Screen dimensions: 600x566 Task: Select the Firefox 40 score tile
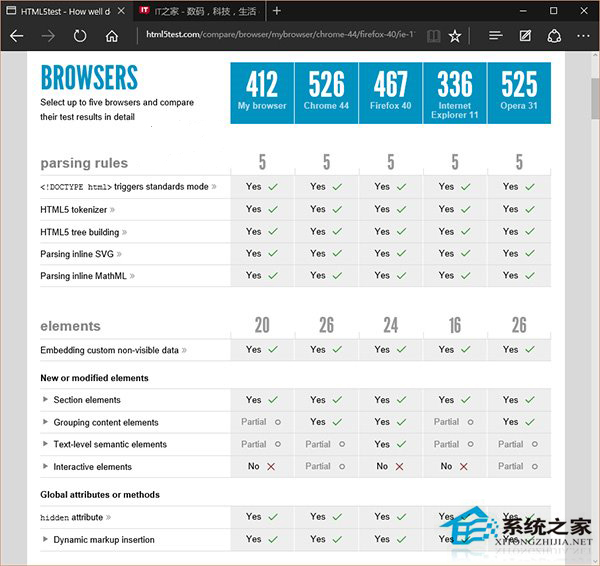[x=390, y=93]
